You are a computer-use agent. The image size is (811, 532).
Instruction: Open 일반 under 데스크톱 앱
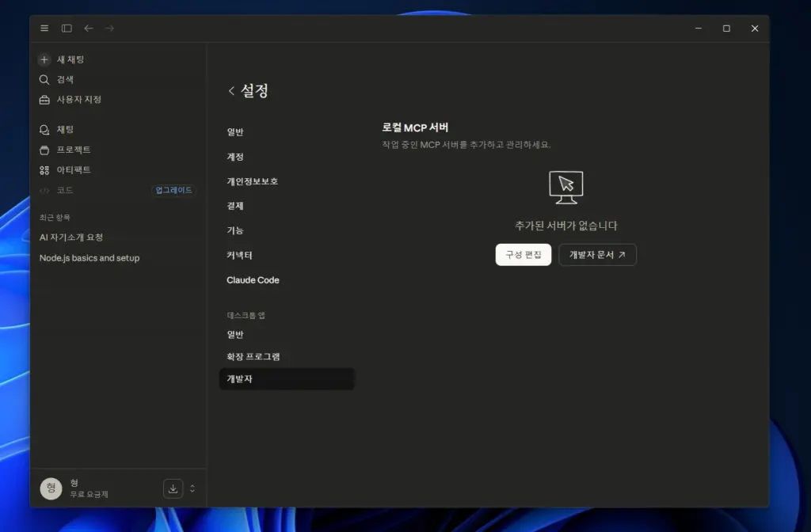(287, 335)
